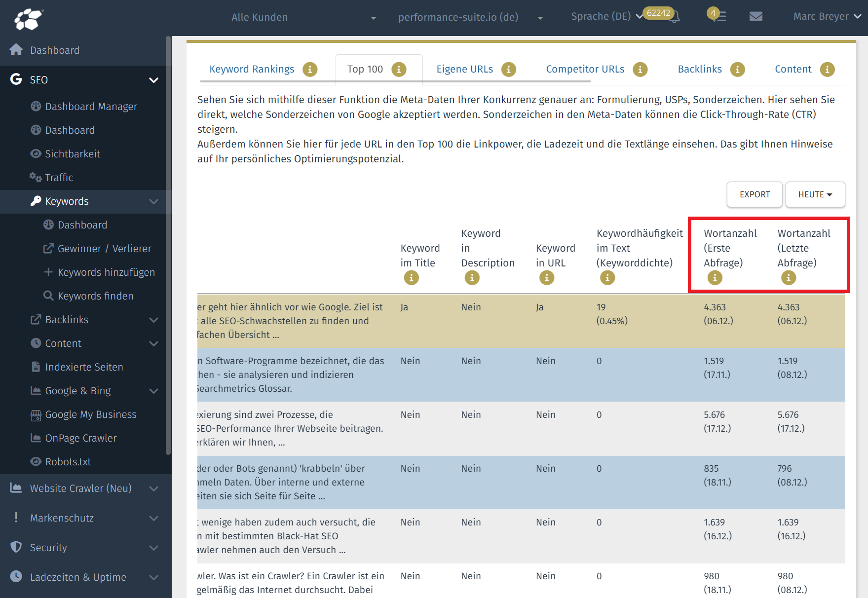Open Traffic in sidebar
The width and height of the screenshot is (868, 598).
pyautogui.click(x=59, y=178)
